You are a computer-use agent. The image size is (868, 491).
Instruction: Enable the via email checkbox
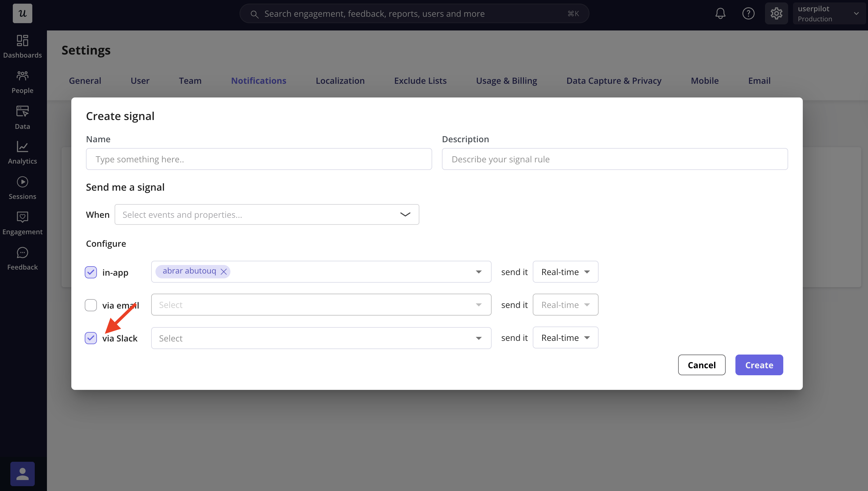pyautogui.click(x=91, y=305)
